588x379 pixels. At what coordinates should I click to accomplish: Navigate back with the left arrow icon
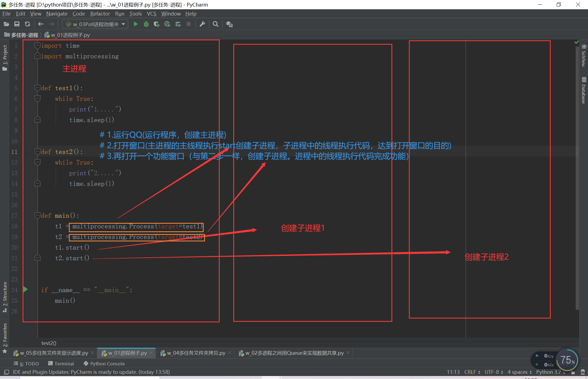pos(41,24)
